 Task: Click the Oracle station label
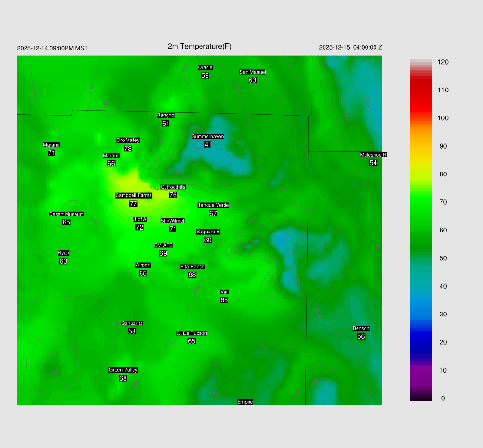coord(205,67)
